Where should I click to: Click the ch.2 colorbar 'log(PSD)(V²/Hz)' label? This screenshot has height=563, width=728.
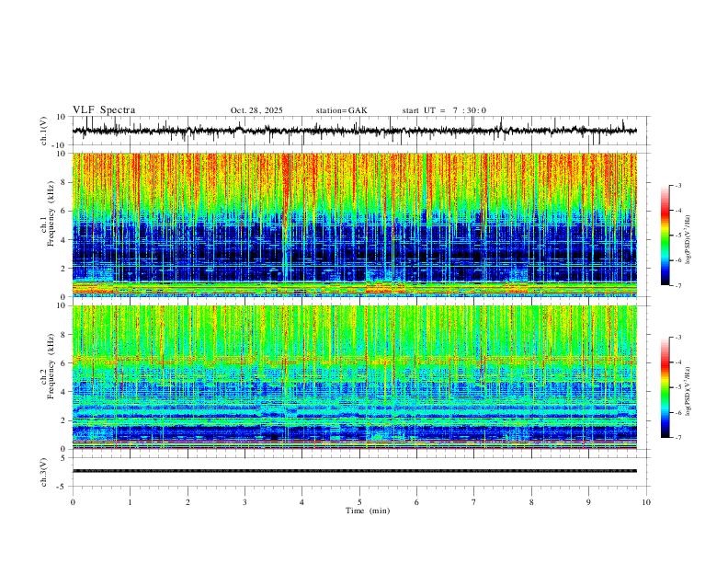point(688,392)
